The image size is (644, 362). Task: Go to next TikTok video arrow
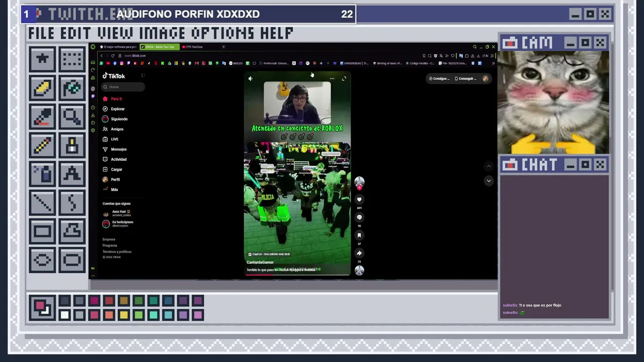click(489, 180)
